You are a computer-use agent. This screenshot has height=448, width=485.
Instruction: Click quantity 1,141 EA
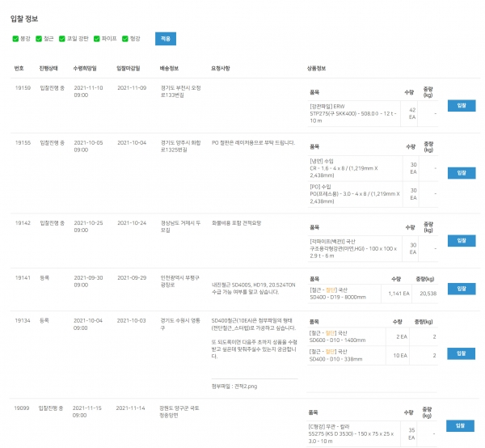(399, 294)
